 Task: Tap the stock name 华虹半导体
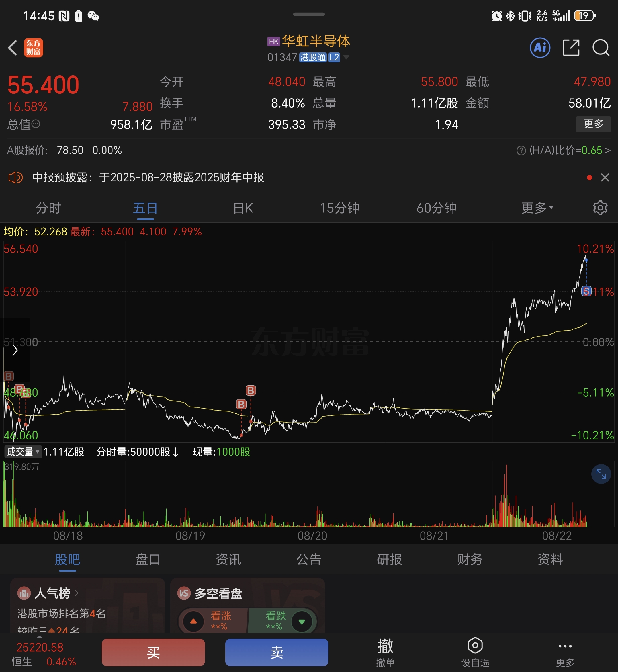tap(316, 41)
